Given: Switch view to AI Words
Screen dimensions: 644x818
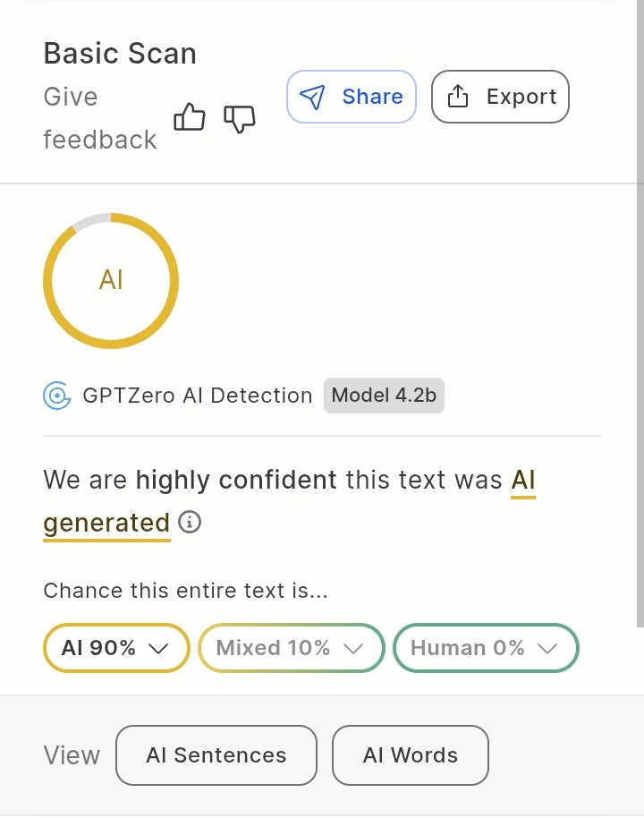Looking at the screenshot, I should 411,755.
